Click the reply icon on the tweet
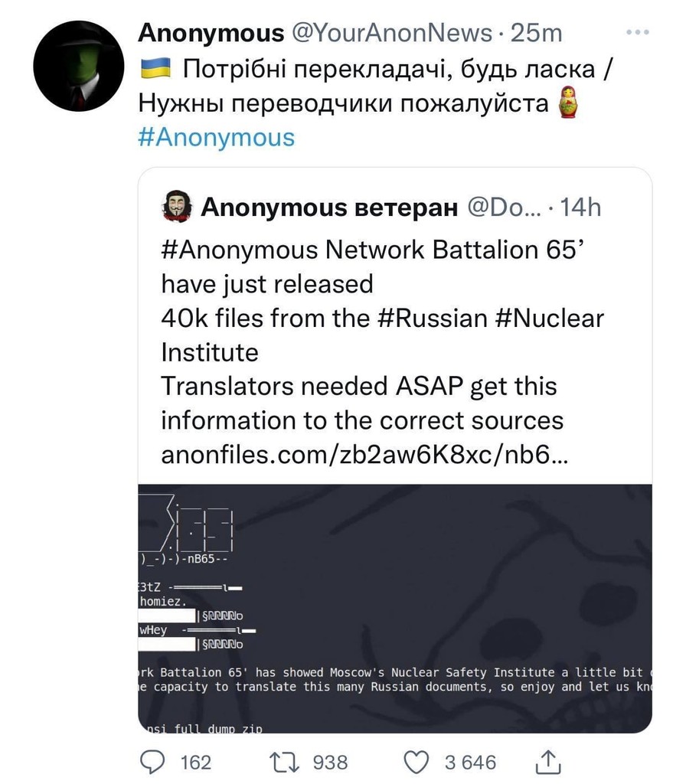This screenshot has width=686, height=784. [x=152, y=762]
